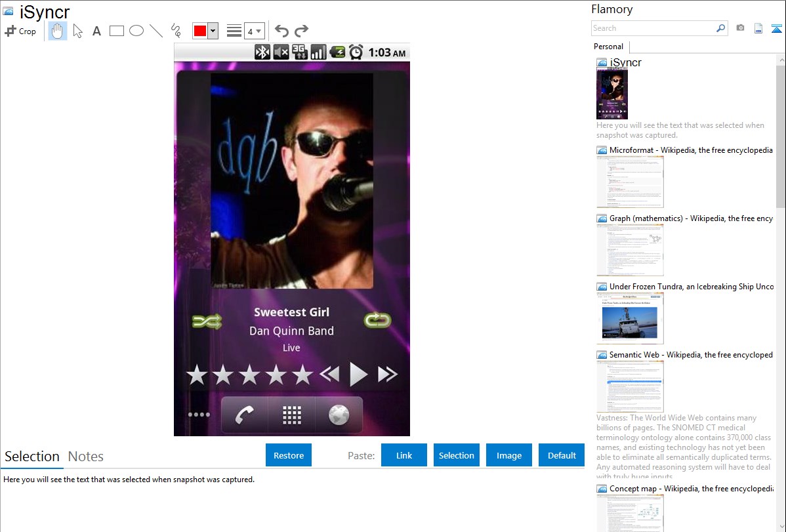Set rating to four stars

coord(276,375)
